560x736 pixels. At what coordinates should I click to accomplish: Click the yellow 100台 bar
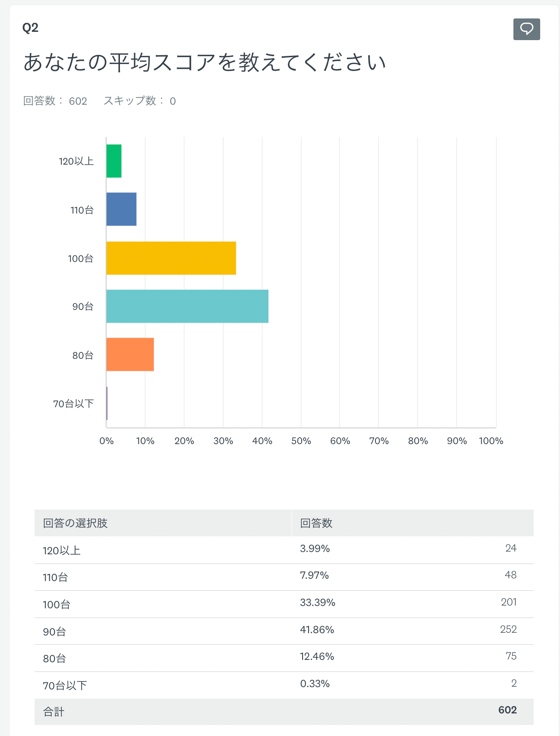click(x=171, y=258)
